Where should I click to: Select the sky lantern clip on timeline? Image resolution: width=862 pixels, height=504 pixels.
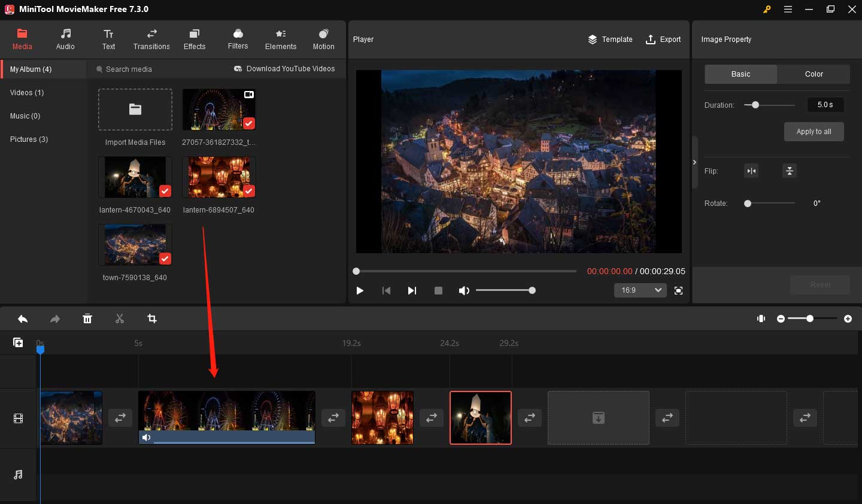pyautogui.click(x=481, y=418)
